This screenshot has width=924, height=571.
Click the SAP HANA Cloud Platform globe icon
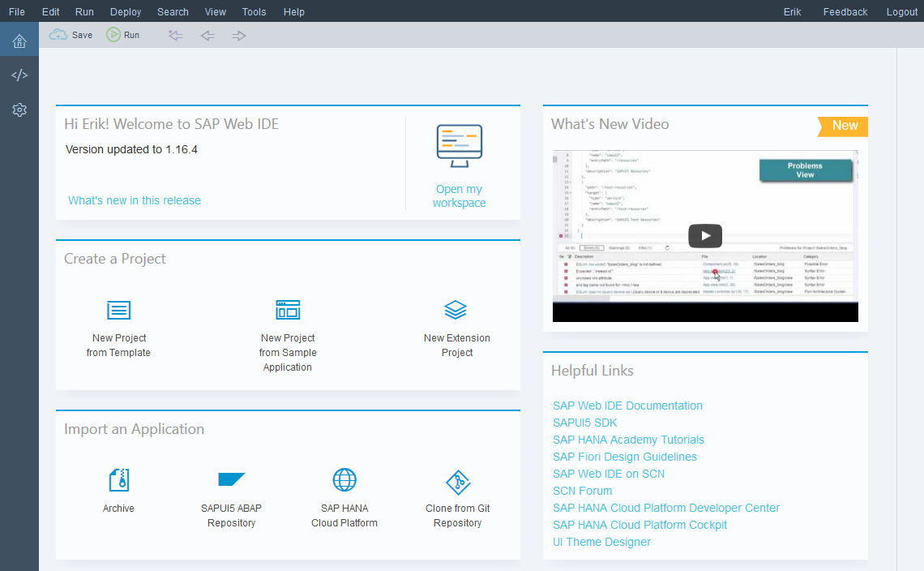point(344,480)
